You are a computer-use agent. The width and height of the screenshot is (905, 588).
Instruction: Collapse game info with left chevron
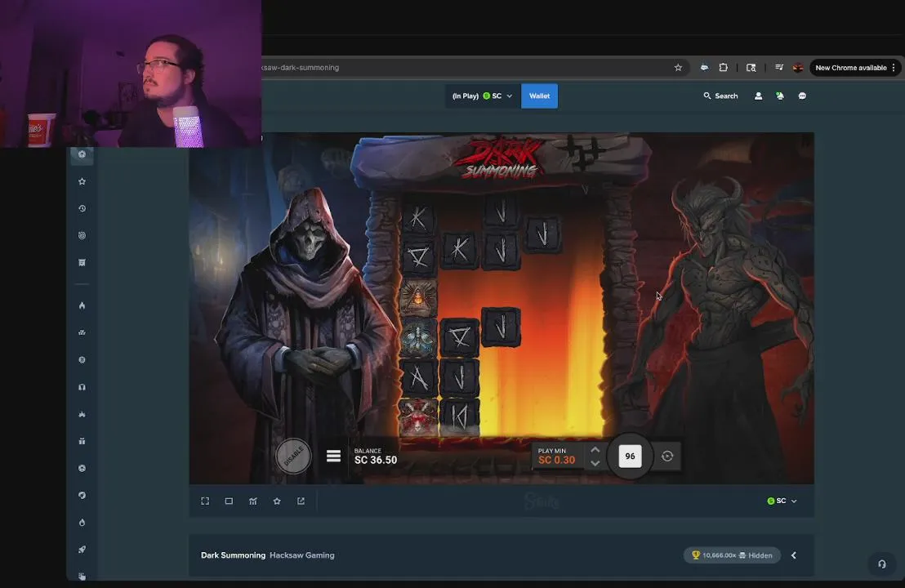[794, 555]
